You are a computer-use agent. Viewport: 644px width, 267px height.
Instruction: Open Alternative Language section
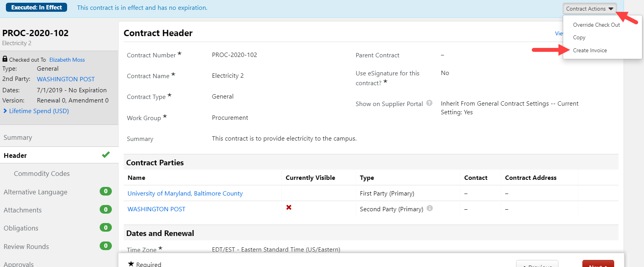(x=35, y=192)
